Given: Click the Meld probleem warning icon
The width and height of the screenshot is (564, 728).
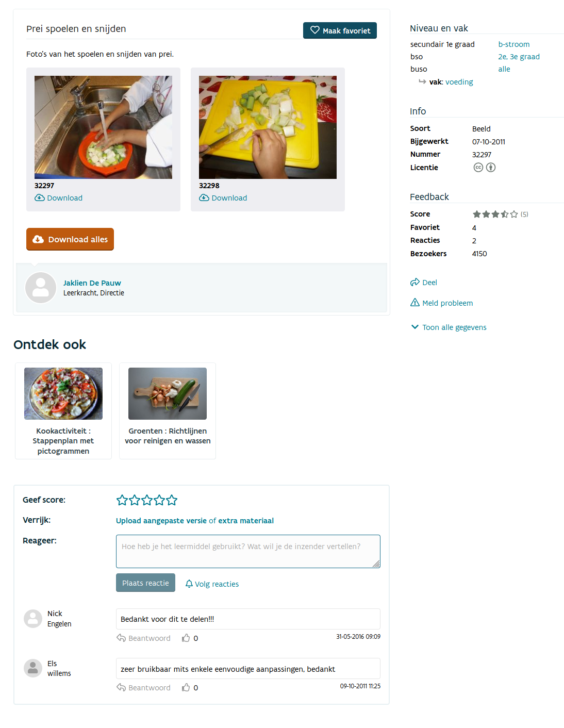Looking at the screenshot, I should pyautogui.click(x=415, y=303).
